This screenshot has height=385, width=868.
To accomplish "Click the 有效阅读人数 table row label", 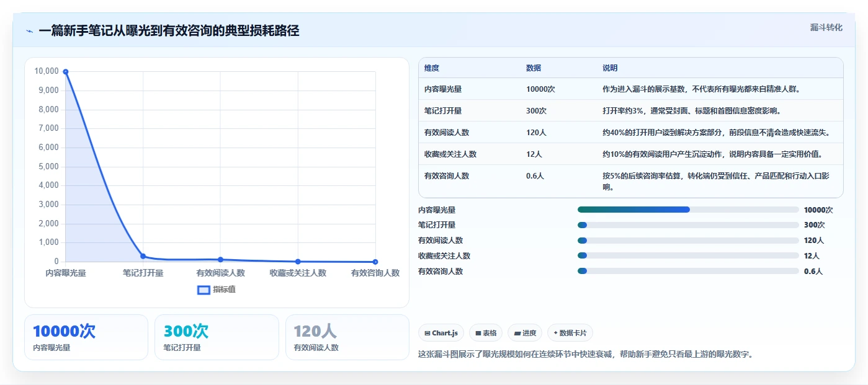I will (447, 132).
